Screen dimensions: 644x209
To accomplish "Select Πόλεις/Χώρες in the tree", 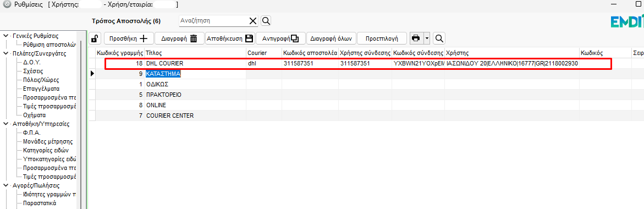I will click(41, 80).
